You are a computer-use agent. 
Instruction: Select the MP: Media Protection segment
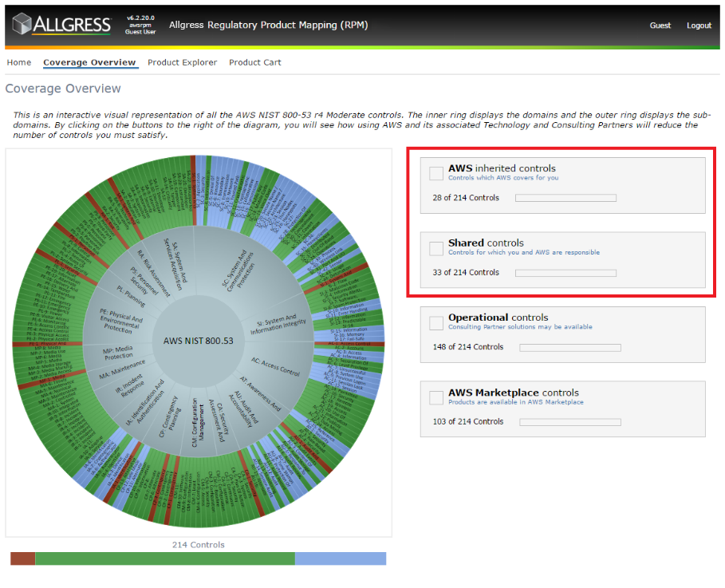[x=118, y=353]
